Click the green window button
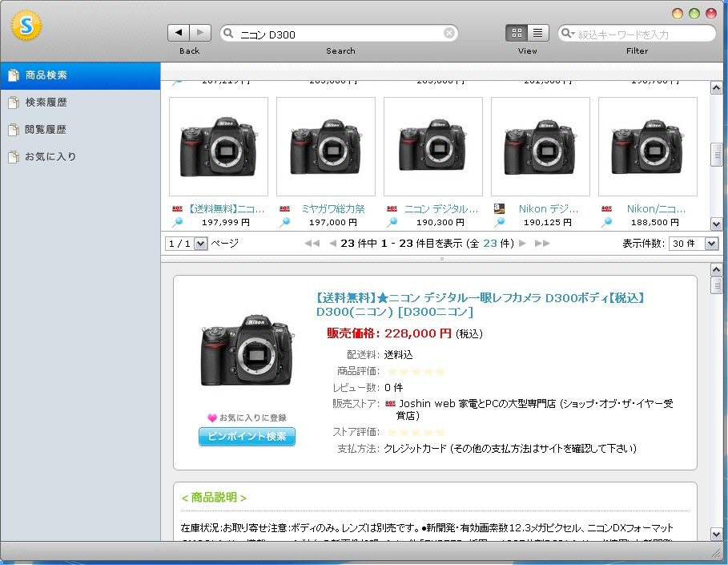Image resolution: width=728 pixels, height=565 pixels. click(x=694, y=14)
